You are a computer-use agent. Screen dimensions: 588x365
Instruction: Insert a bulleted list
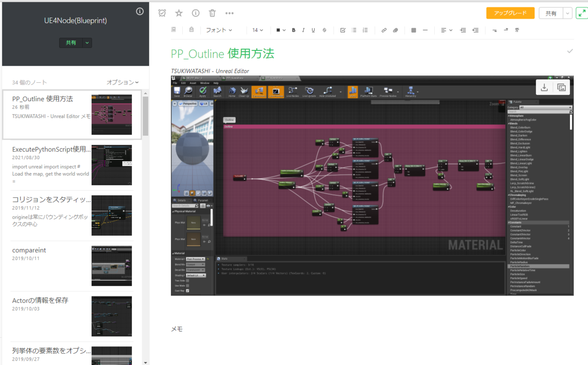[x=354, y=30]
